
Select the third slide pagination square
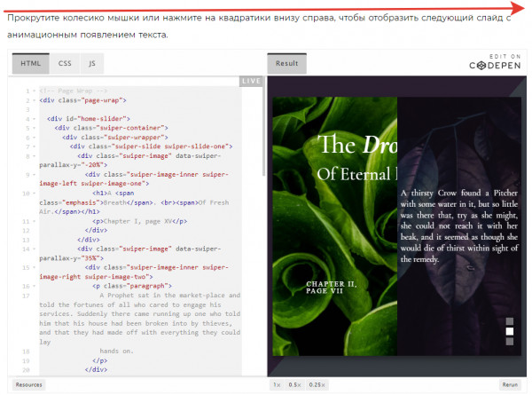click(x=510, y=342)
